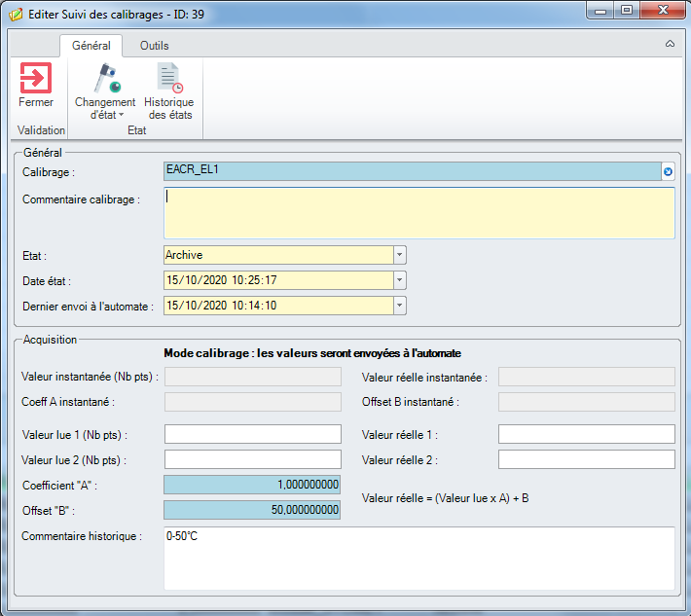691x616 pixels.
Task: Select the Général tab
Action: click(x=91, y=46)
